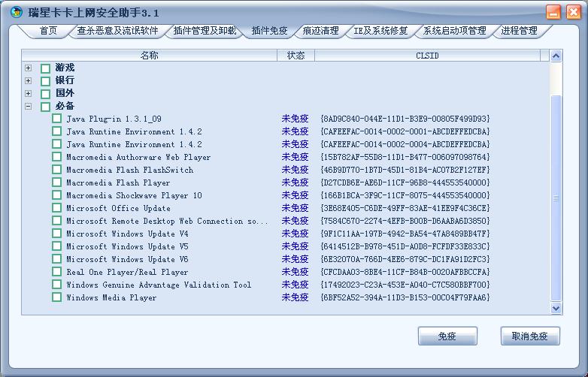
Task: Select Microsoft Windows Update V6 row name
Action: tap(127, 259)
